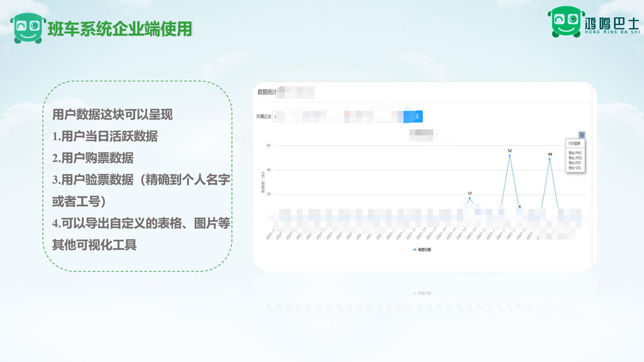
Task: Choose 导出 PDF from chart menu
Action: (575, 163)
